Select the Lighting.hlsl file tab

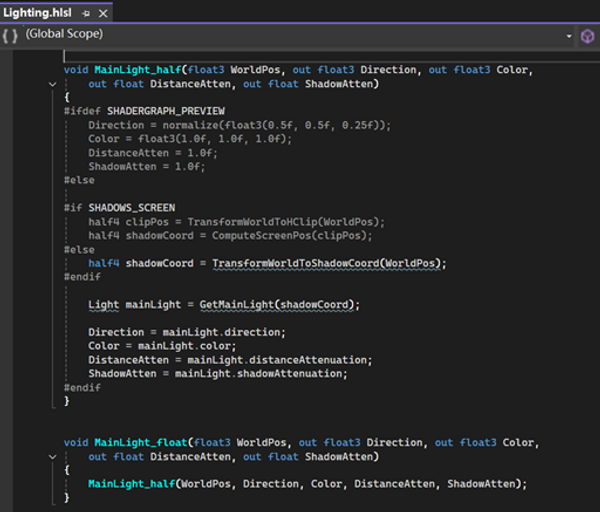(38, 13)
